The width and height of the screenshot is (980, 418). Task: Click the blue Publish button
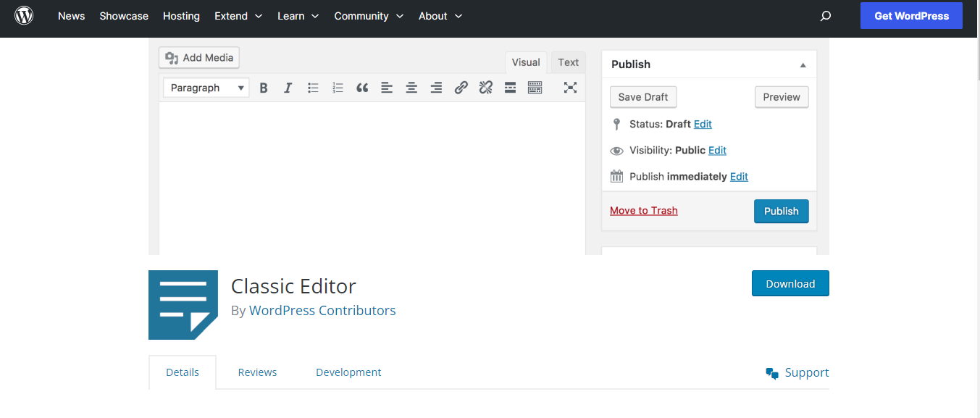coord(781,211)
